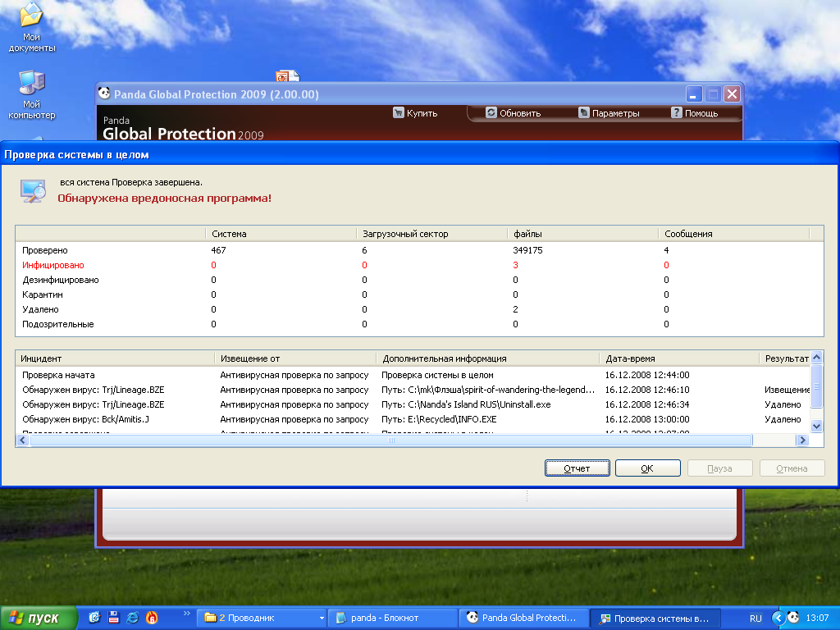Click Обнаружена вредоносная программа! warning text
This screenshot has height=630, width=840.
pos(164,199)
